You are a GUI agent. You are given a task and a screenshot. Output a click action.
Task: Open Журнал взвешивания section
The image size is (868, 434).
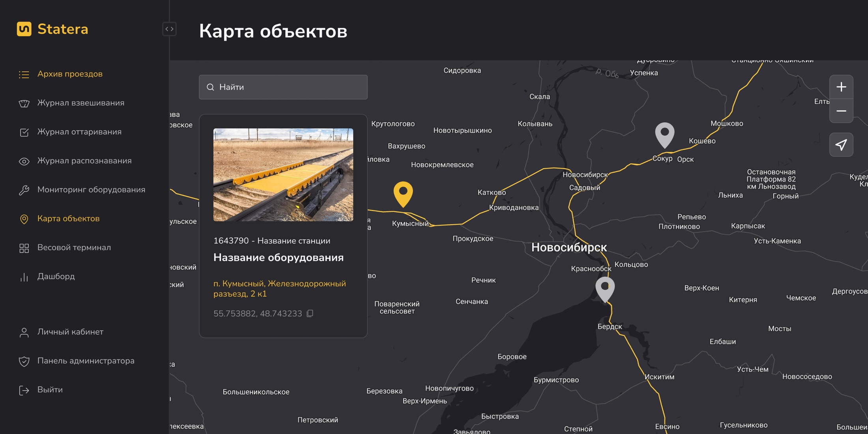(81, 103)
